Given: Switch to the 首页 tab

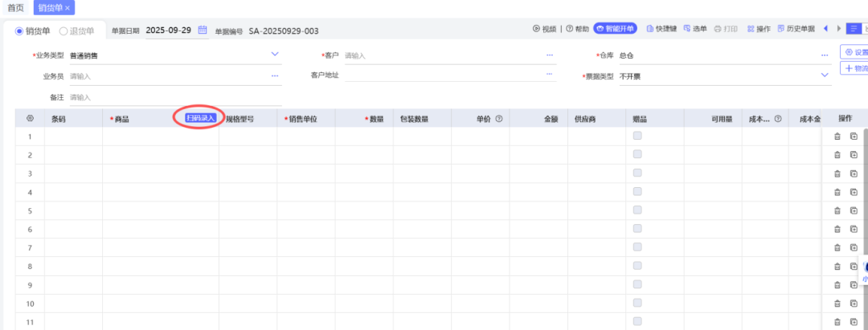Looking at the screenshot, I should click(x=15, y=7).
